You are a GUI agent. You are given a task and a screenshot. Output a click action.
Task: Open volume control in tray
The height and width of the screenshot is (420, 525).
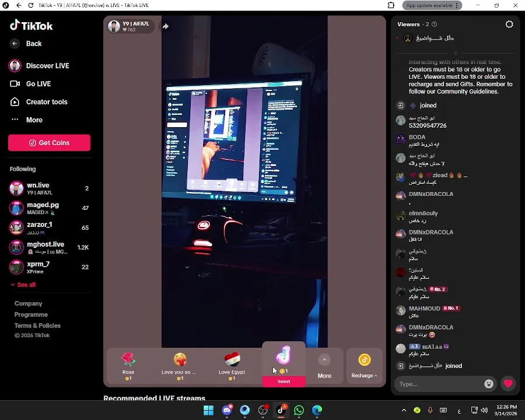pyautogui.click(x=485, y=410)
